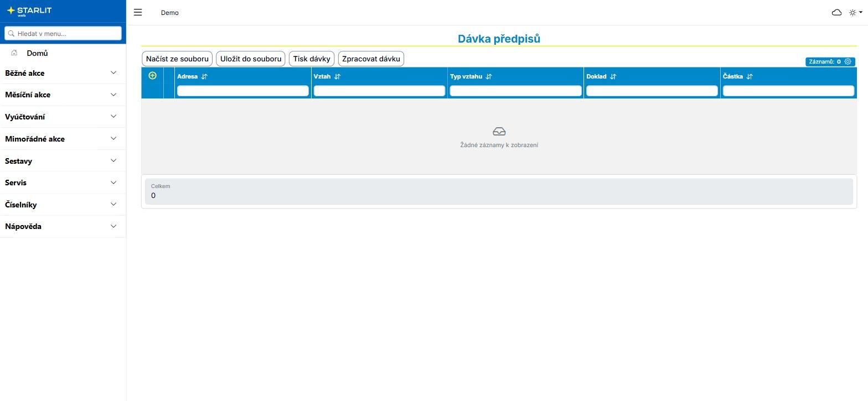
Task: Expand the Číselníky menu section
Action: coord(63,205)
